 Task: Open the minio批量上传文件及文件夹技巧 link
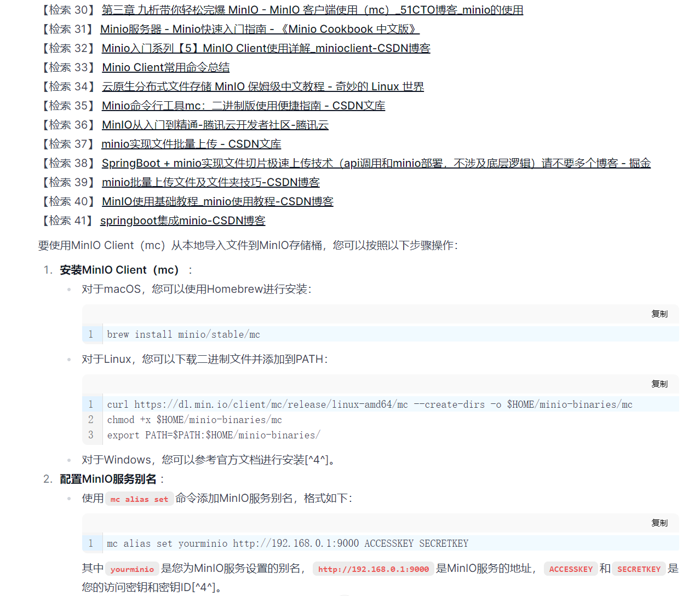coord(210,182)
